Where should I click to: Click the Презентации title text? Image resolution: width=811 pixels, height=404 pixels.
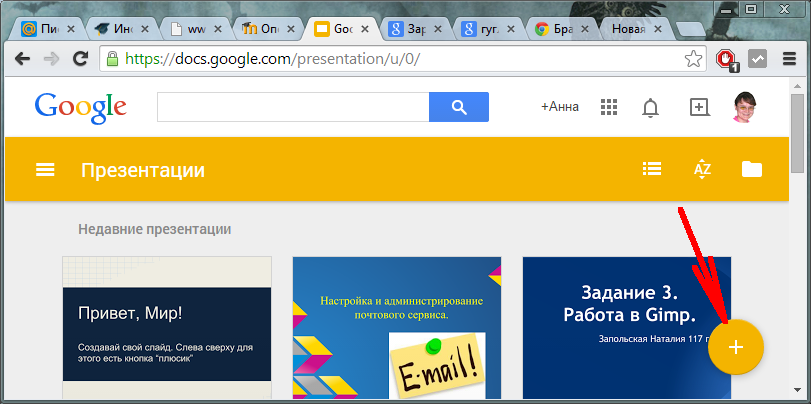(x=143, y=170)
